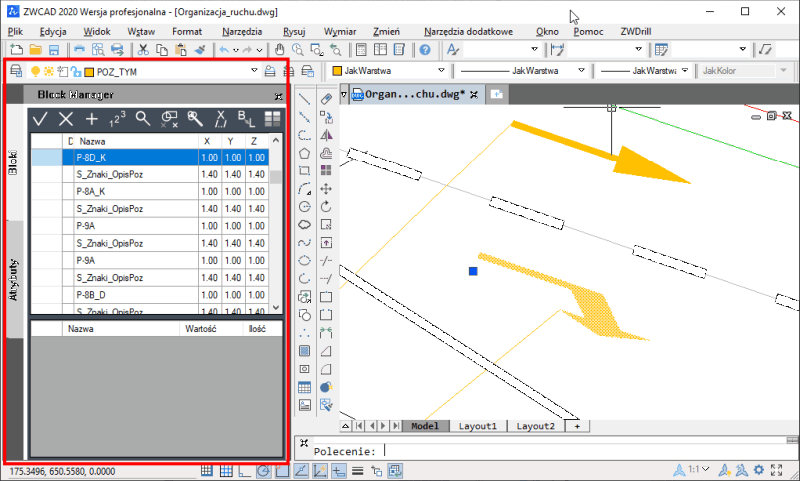Viewport: 800px width, 481px height.
Task: Open the JakKolor plot style dropdown
Action: pyautogui.click(x=784, y=70)
